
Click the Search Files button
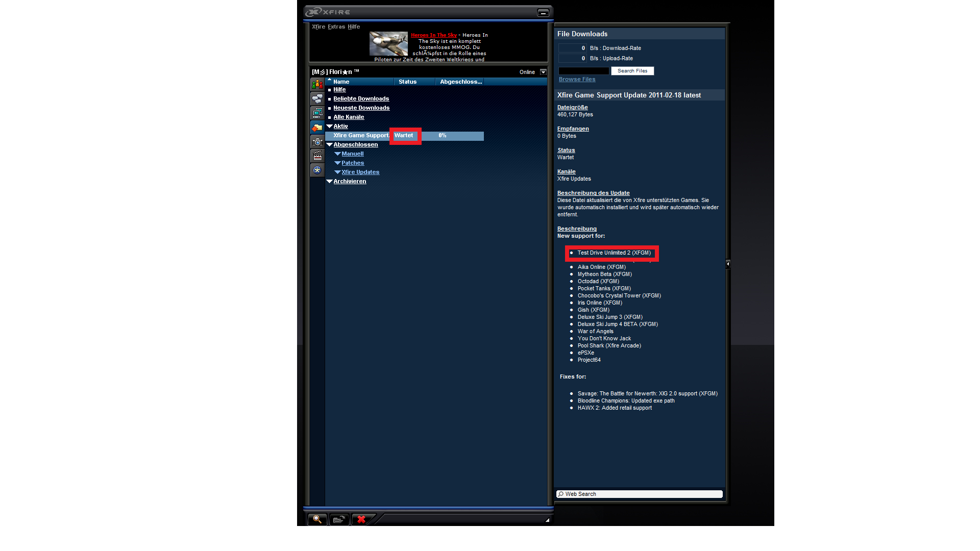(x=632, y=71)
